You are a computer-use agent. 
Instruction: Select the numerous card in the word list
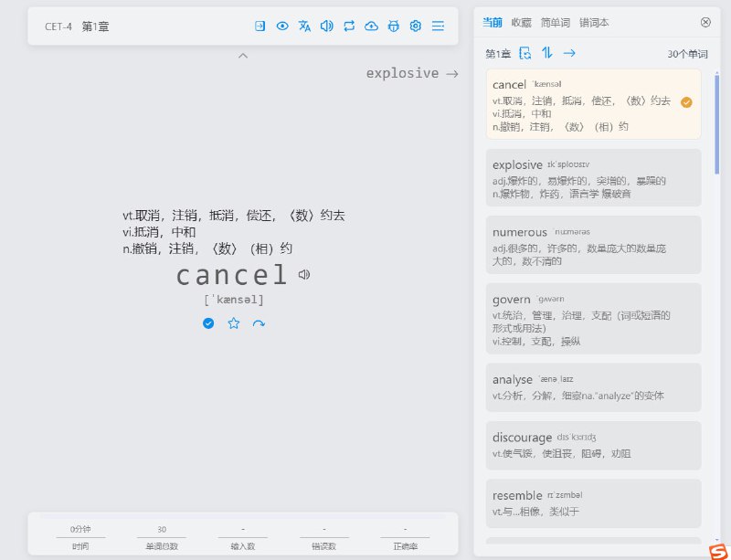pos(593,245)
